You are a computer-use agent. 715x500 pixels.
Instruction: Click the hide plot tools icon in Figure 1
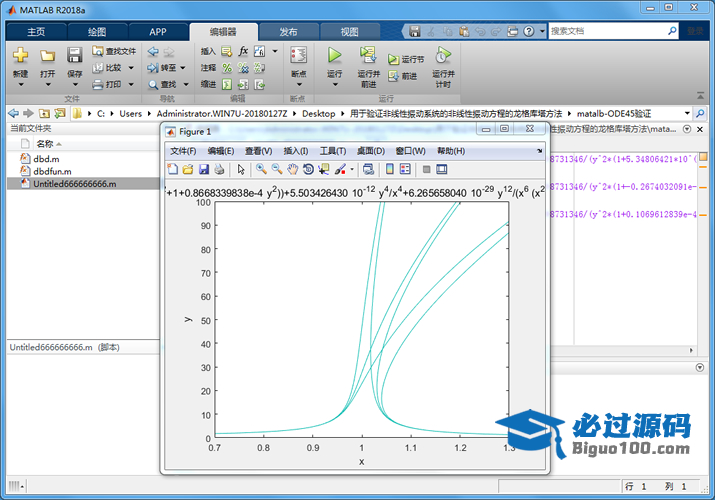(x=426, y=170)
